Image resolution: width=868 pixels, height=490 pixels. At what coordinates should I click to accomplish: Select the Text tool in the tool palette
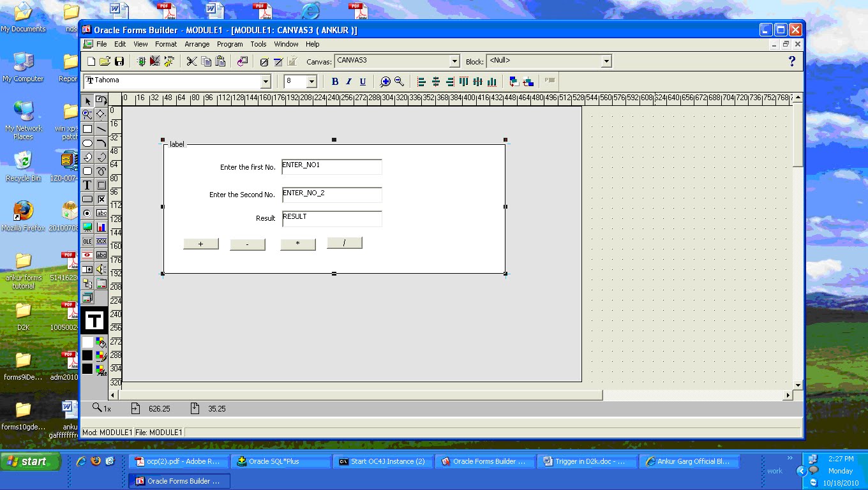88,185
